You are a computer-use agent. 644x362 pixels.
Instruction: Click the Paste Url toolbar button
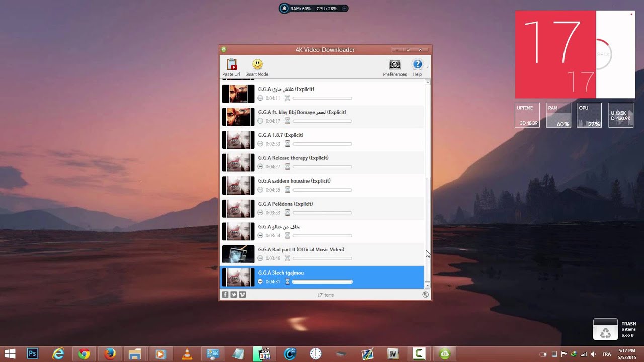coord(231,68)
